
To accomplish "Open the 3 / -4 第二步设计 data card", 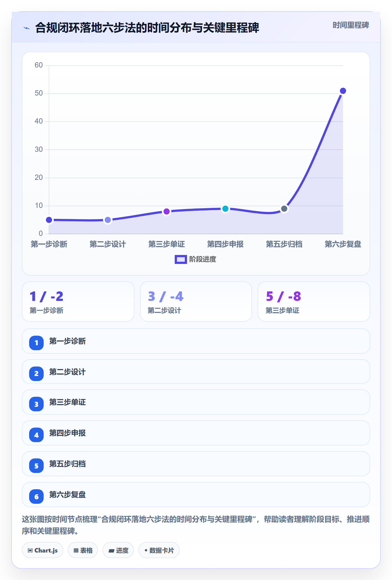I will pos(196,301).
